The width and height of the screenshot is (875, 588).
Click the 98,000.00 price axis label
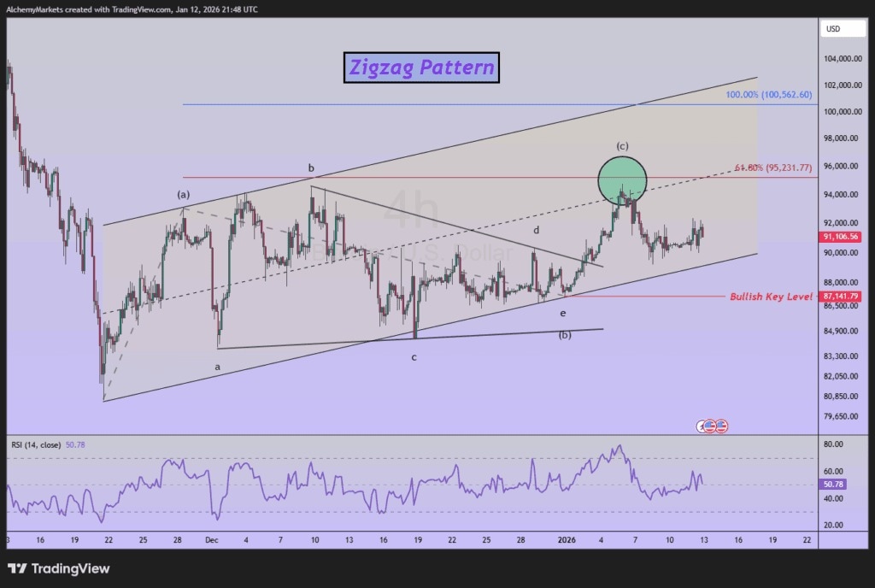pyautogui.click(x=841, y=138)
